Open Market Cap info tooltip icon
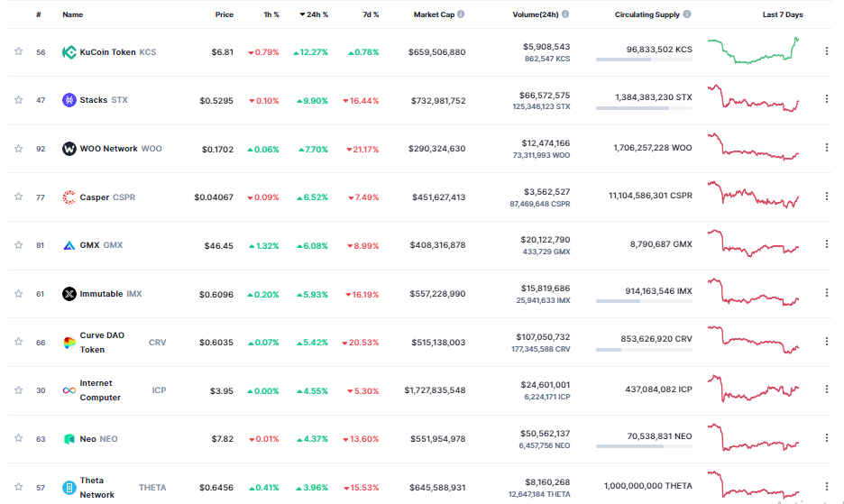844x504 pixels. (x=461, y=14)
